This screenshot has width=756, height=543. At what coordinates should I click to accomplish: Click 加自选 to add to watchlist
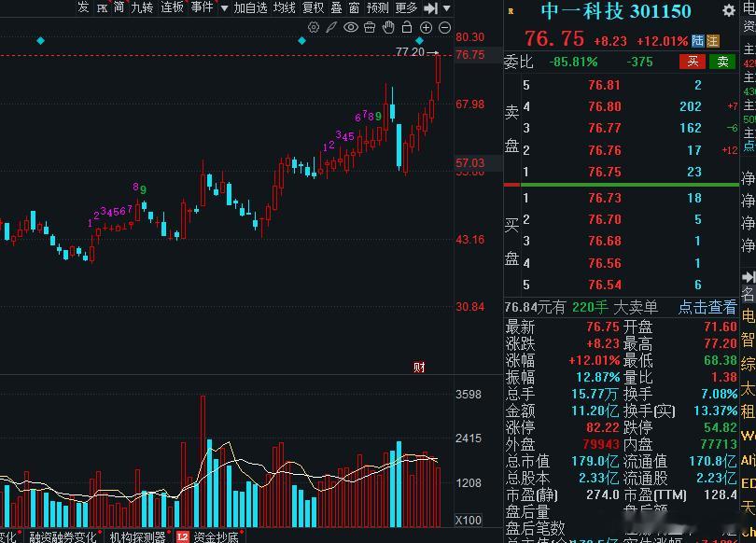[x=250, y=7]
